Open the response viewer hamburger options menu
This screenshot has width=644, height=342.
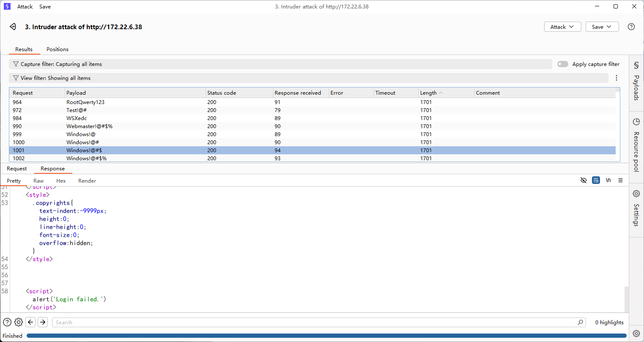[x=620, y=181]
